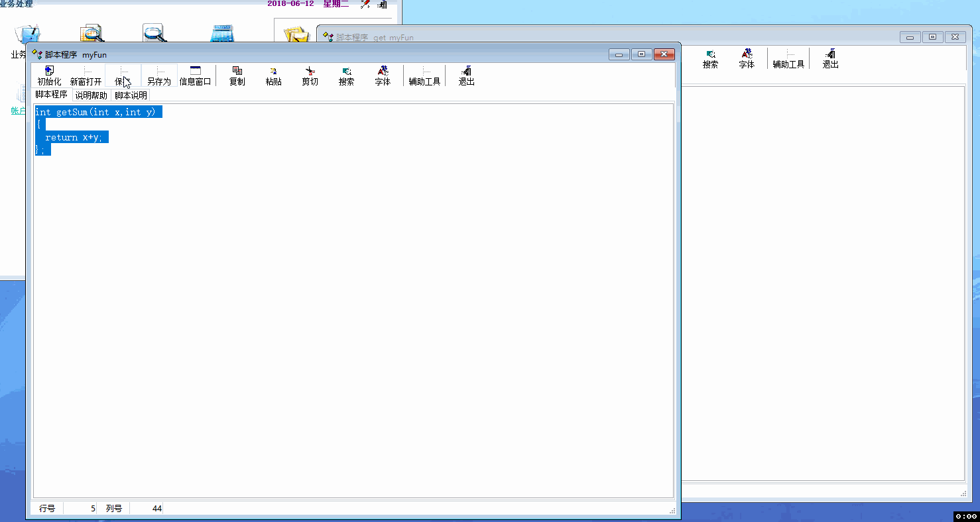The image size is (980, 522).
Task: Open the 脚本说明 tab
Action: [x=131, y=95]
